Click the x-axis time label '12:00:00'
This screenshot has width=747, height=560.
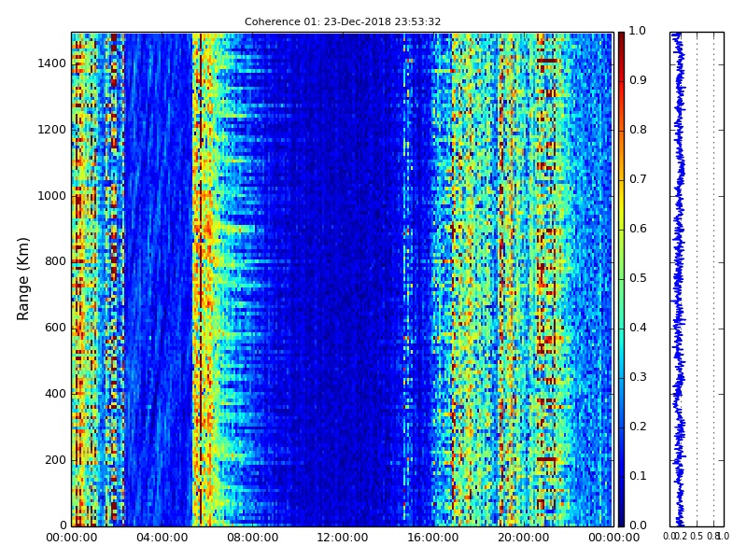[343, 538]
